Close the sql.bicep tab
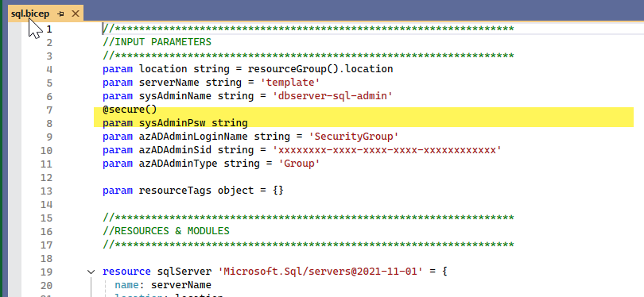This screenshot has width=644, height=297. pyautogui.click(x=76, y=14)
